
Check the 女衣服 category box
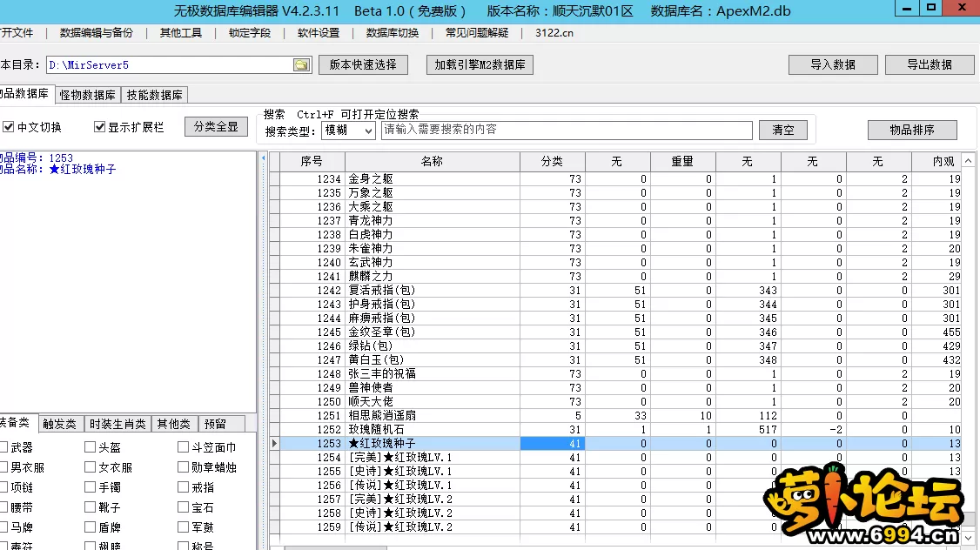(90, 466)
